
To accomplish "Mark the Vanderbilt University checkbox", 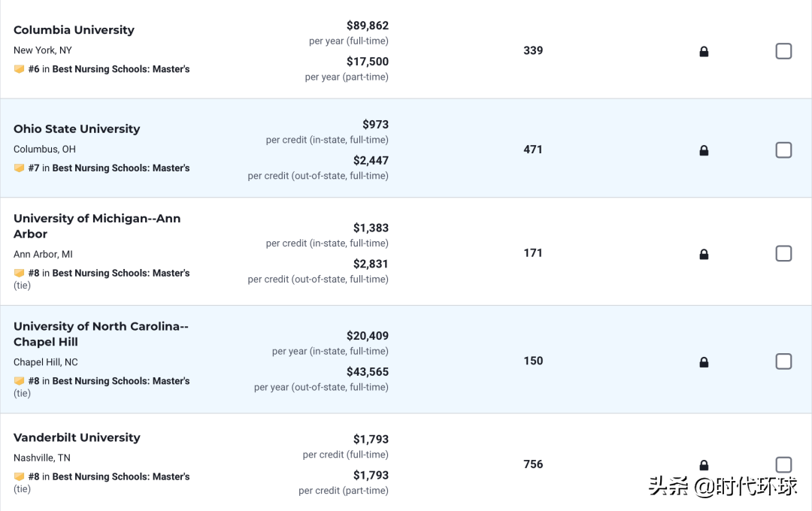I will pos(783,464).
